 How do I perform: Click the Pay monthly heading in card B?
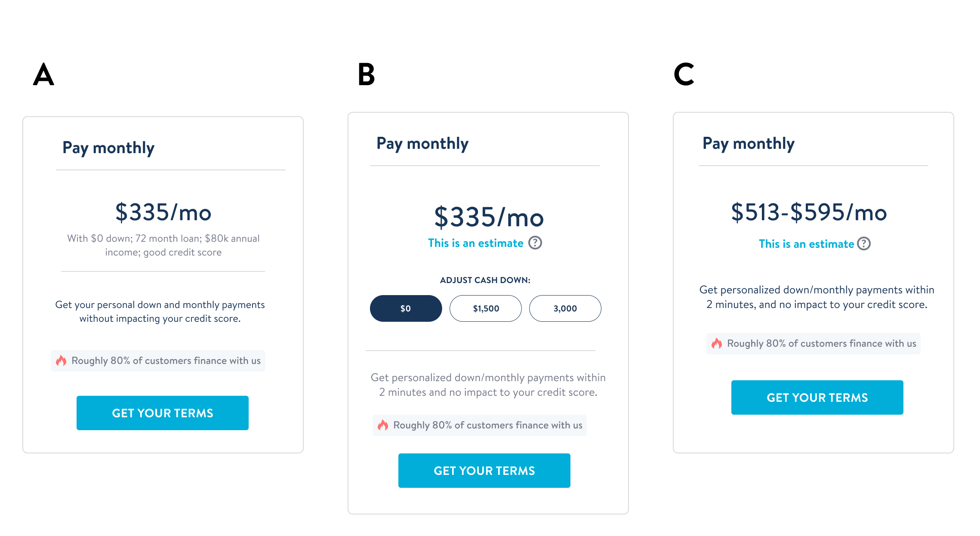(422, 144)
